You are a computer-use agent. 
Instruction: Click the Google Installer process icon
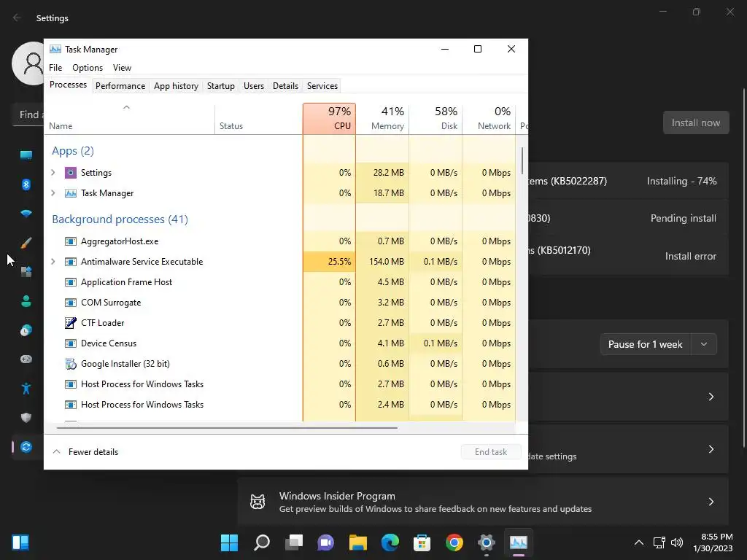coord(71,364)
